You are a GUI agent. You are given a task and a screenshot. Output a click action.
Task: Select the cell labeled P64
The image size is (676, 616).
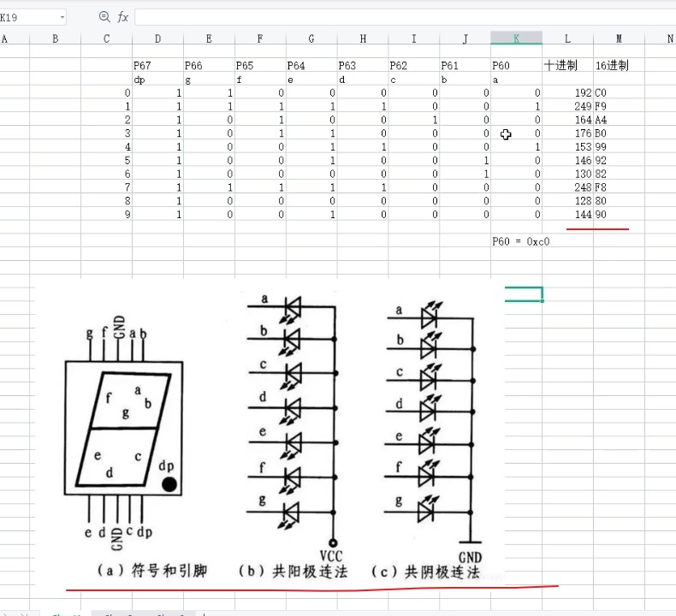[x=311, y=66]
